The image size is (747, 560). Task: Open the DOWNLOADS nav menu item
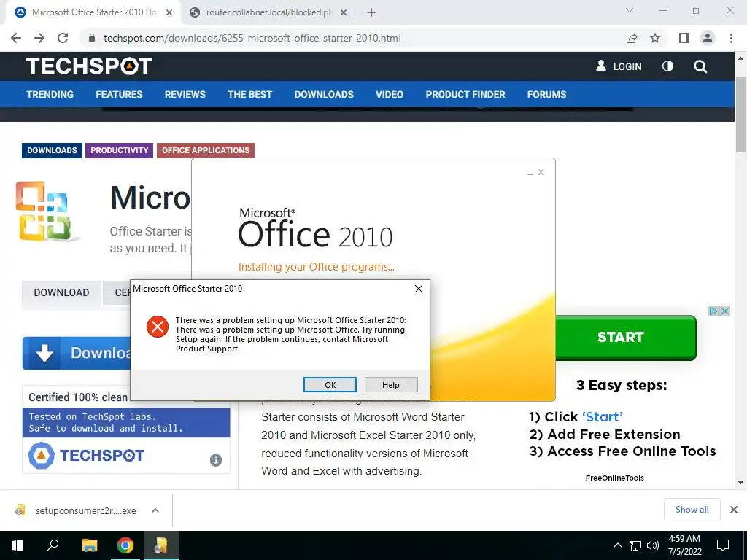click(x=324, y=94)
